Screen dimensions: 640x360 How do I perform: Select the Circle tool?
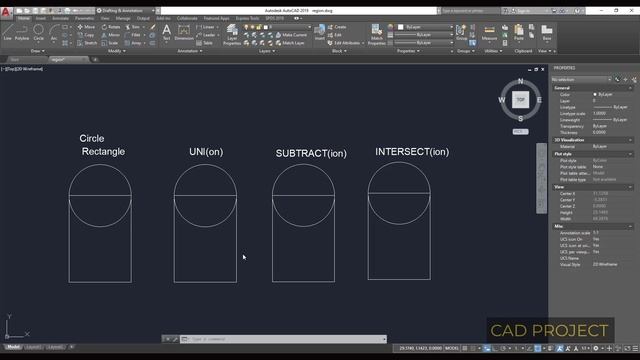[x=38, y=32]
